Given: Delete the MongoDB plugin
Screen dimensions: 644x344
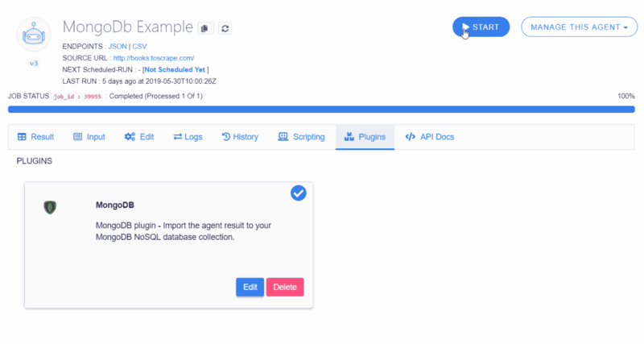Looking at the screenshot, I should pyautogui.click(x=285, y=287).
